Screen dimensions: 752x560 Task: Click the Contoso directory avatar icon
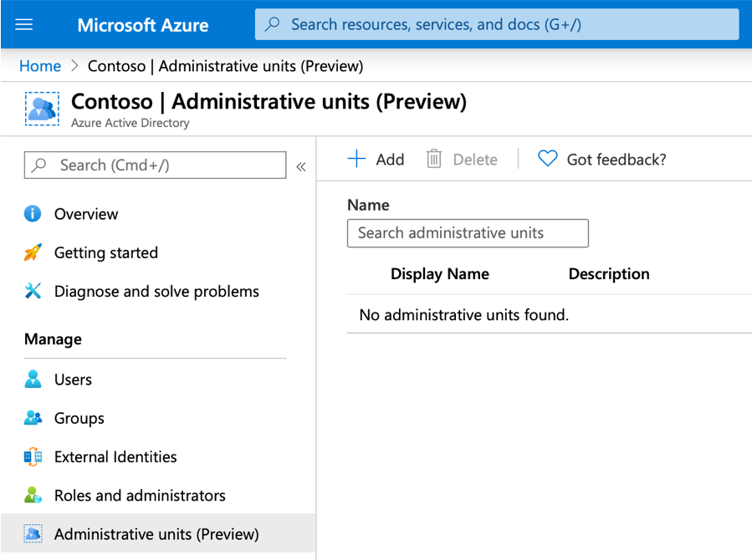42,109
